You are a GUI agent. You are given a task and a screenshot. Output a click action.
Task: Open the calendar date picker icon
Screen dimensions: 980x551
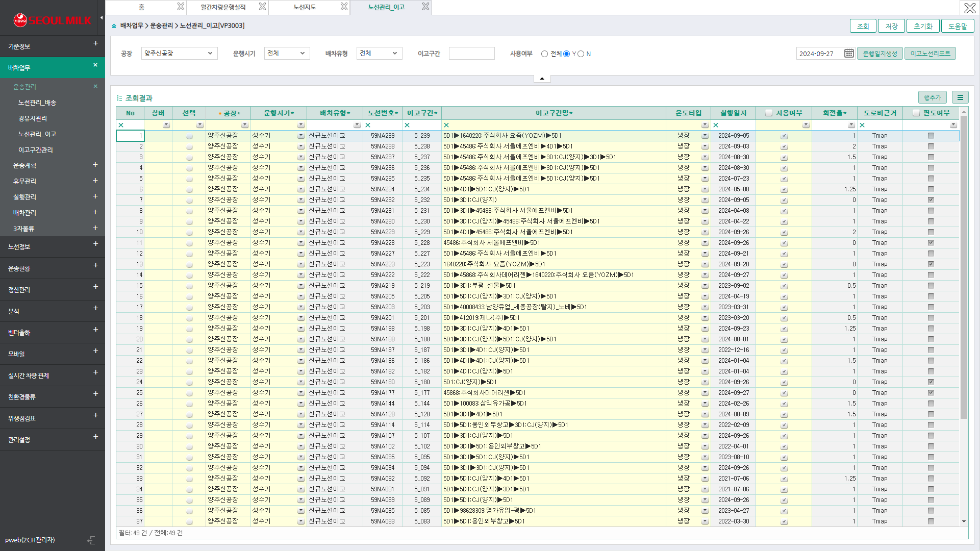tap(849, 53)
